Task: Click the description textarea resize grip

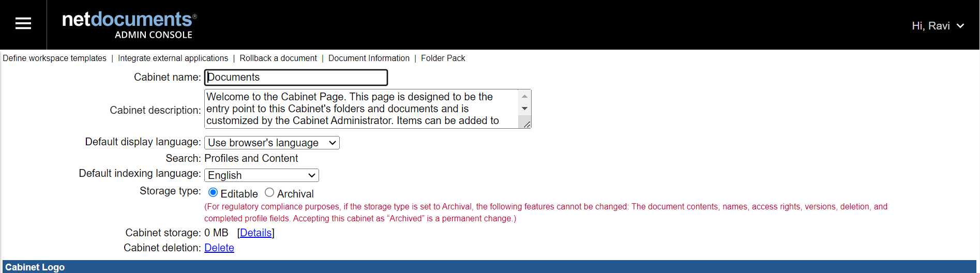Action: (x=526, y=124)
